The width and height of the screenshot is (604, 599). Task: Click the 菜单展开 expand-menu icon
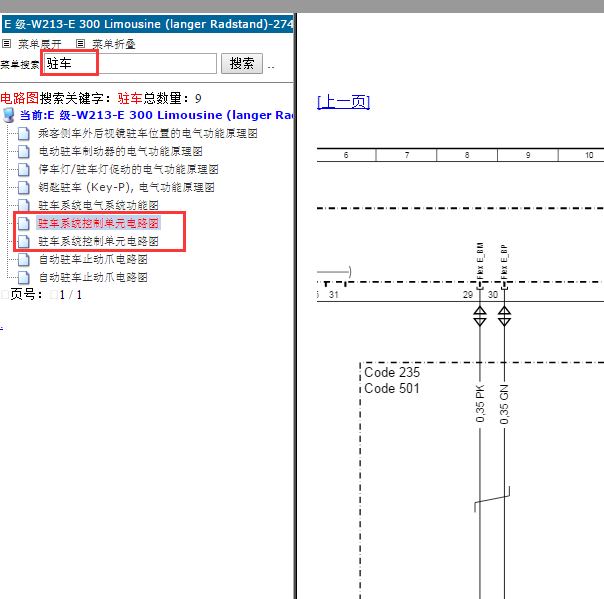click(7, 44)
